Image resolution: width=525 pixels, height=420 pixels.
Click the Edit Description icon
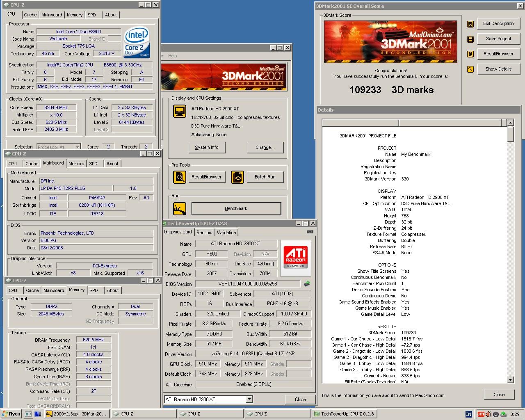pyautogui.click(x=470, y=24)
